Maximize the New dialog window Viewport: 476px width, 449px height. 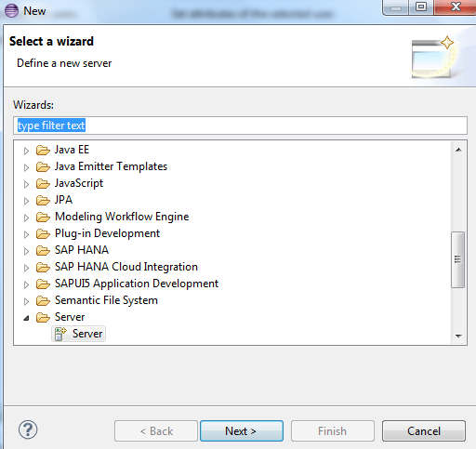pyautogui.click(x=421, y=7)
